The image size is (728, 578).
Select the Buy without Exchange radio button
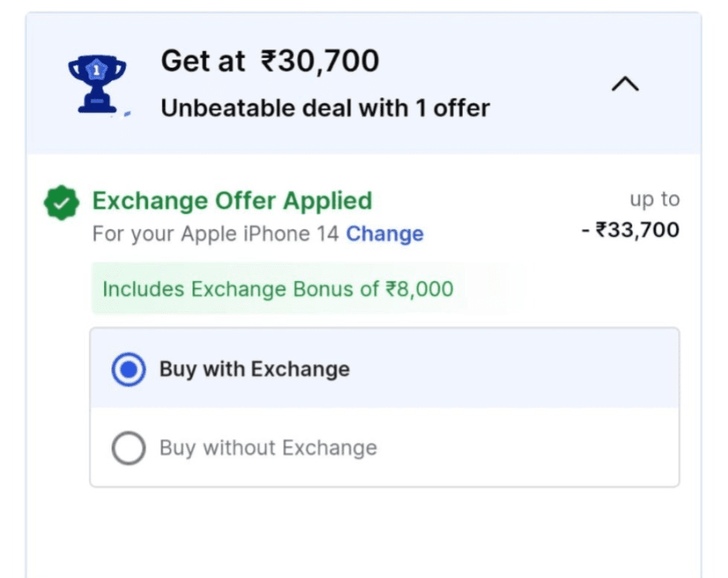129,449
